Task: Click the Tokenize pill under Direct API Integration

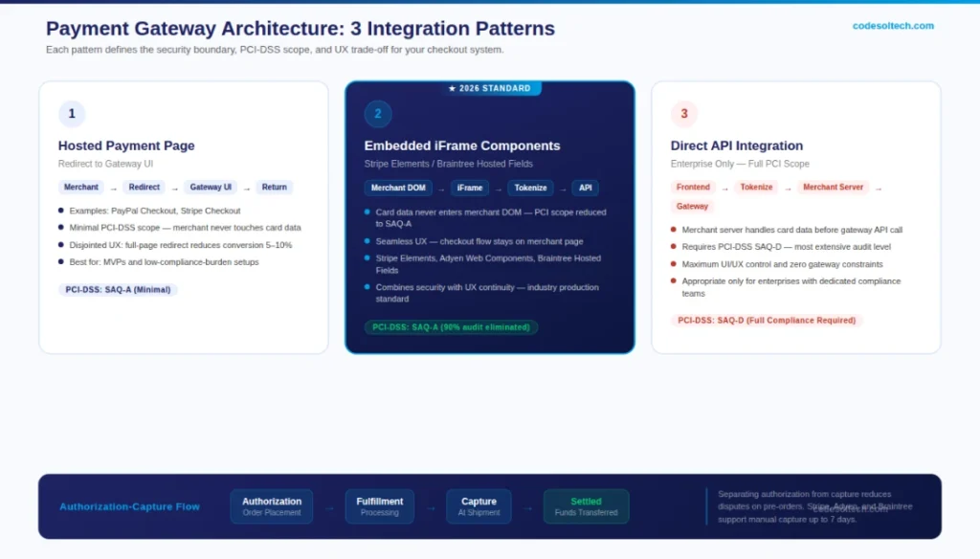Action: pos(756,187)
